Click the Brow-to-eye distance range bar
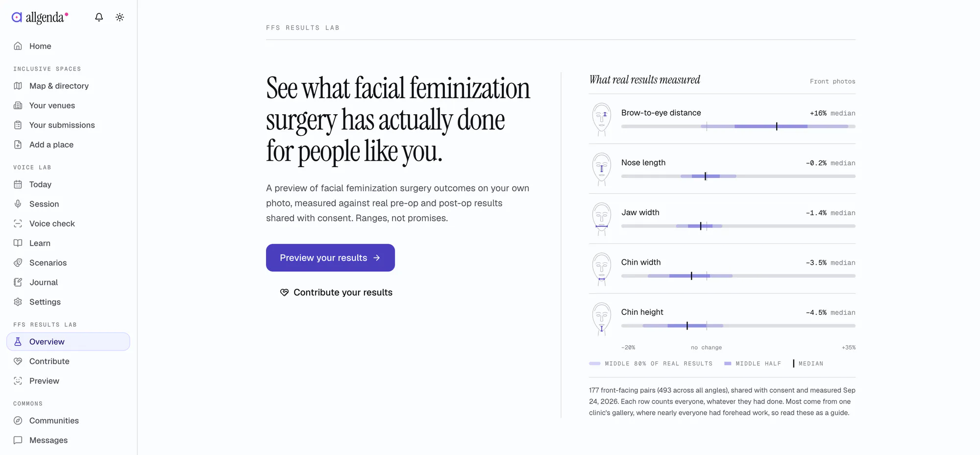 738,126
